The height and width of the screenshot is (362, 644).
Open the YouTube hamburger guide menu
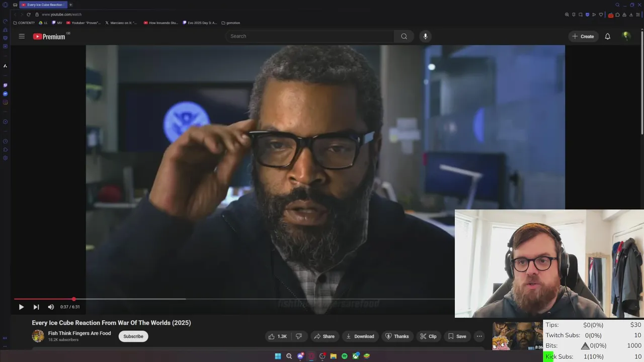coord(22,36)
